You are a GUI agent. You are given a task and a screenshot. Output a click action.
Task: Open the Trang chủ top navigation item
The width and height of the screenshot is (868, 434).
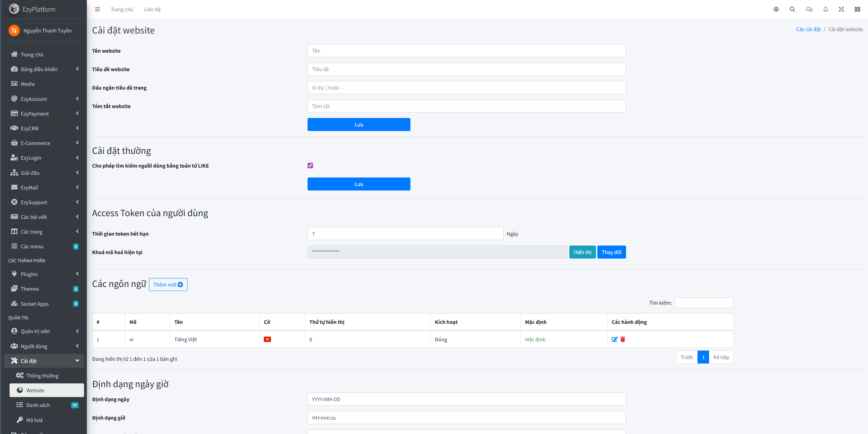122,9
